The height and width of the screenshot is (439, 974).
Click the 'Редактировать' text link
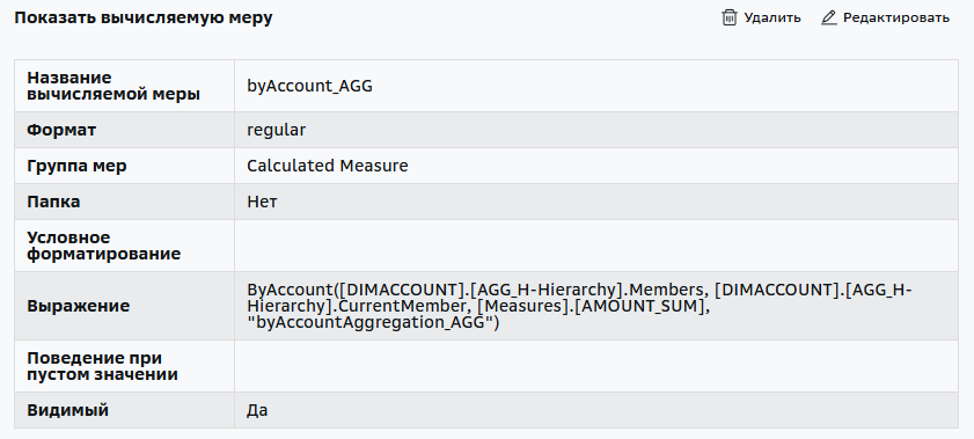[x=896, y=18]
